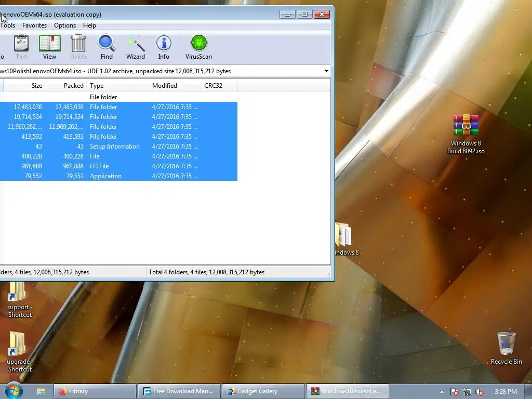
Task: Click the network tray icon
Action: [467, 392]
